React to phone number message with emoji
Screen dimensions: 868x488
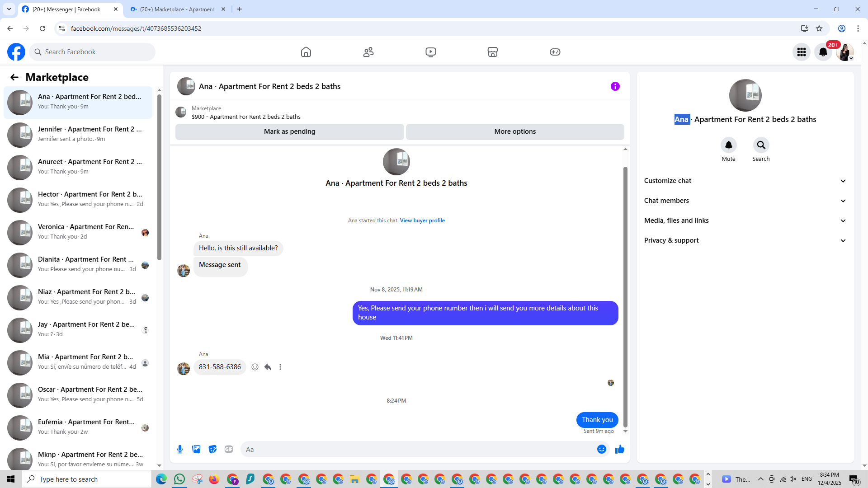click(x=255, y=367)
